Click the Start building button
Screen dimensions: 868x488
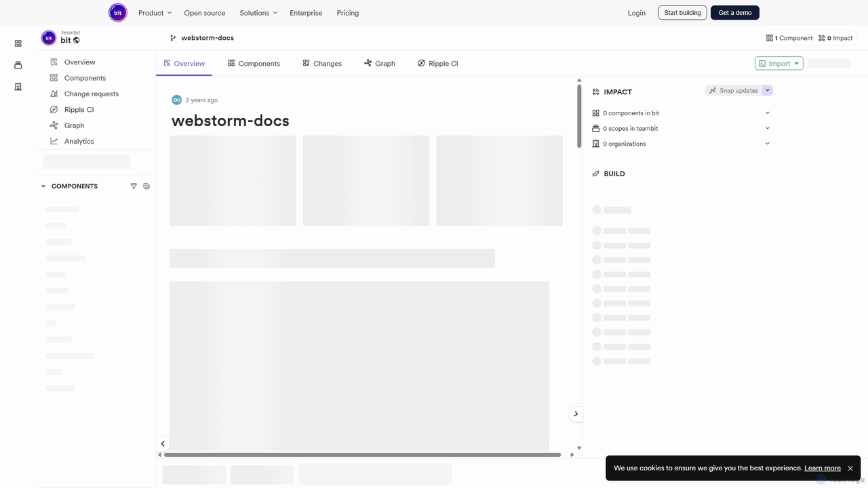(x=682, y=13)
